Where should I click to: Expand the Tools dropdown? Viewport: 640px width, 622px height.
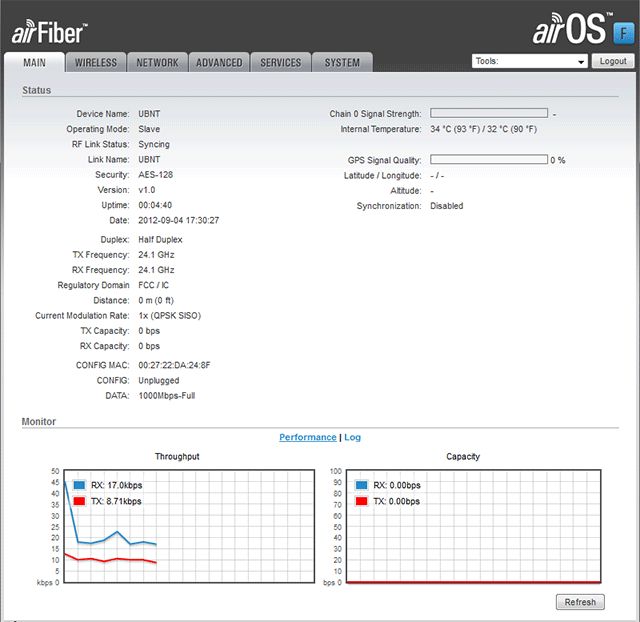529,61
